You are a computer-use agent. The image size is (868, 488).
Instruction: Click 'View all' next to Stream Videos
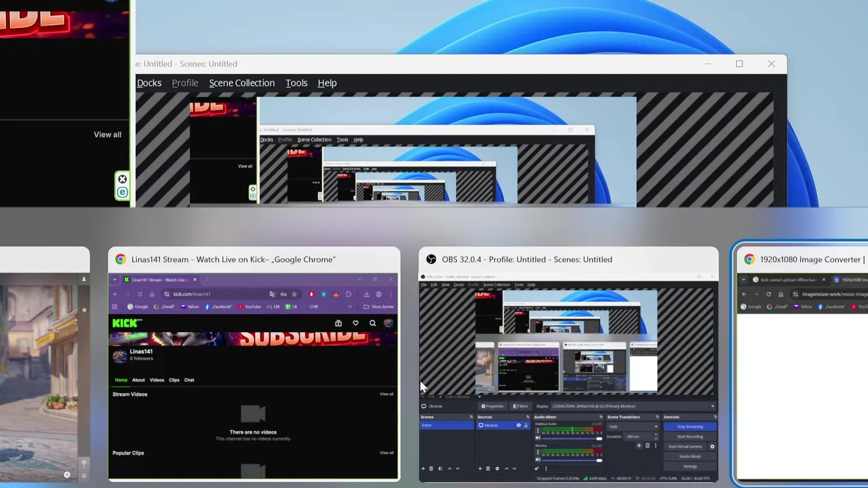tap(387, 394)
